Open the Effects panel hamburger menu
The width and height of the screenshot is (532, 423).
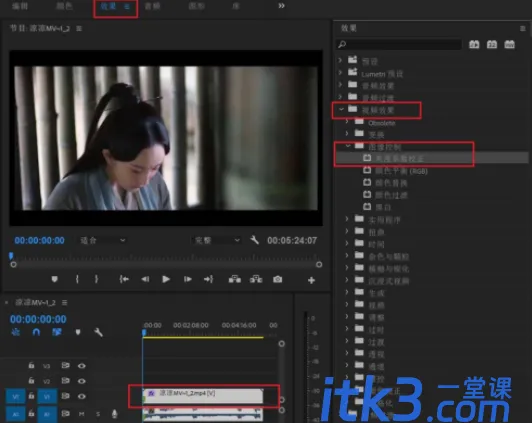point(522,28)
